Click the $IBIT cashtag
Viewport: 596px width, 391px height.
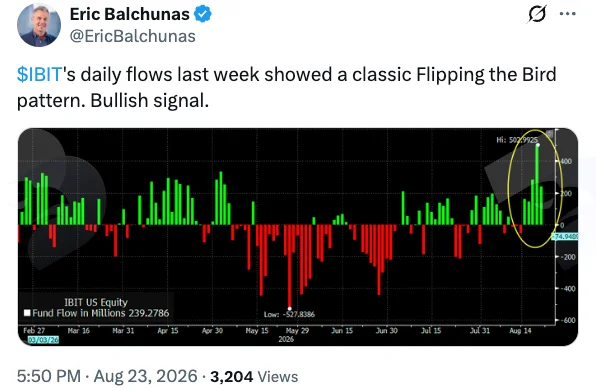pyautogui.click(x=40, y=74)
